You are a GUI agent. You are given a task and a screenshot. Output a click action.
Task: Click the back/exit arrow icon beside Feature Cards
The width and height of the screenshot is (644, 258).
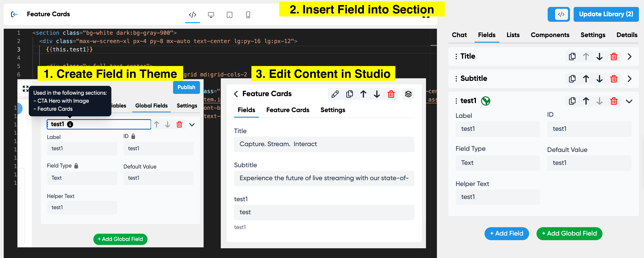(14, 14)
